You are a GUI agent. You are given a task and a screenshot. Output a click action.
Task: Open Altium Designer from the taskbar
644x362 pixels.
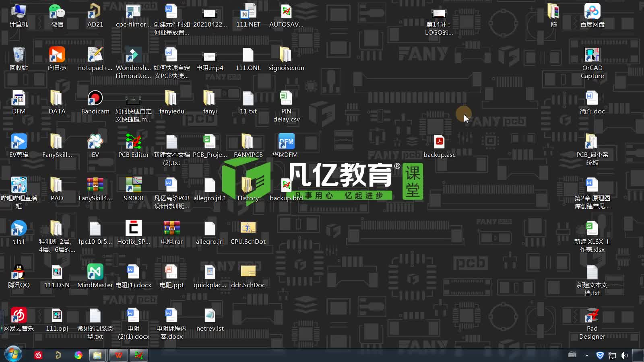pos(58,355)
